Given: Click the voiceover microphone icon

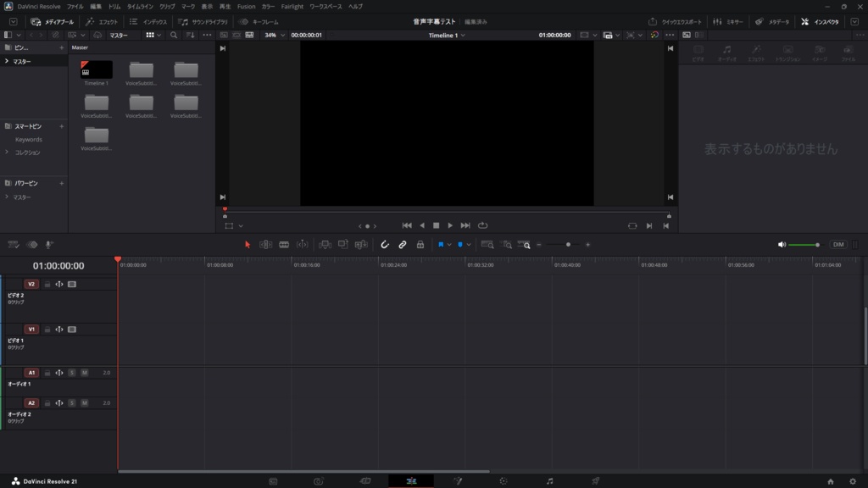Looking at the screenshot, I should coord(48,245).
